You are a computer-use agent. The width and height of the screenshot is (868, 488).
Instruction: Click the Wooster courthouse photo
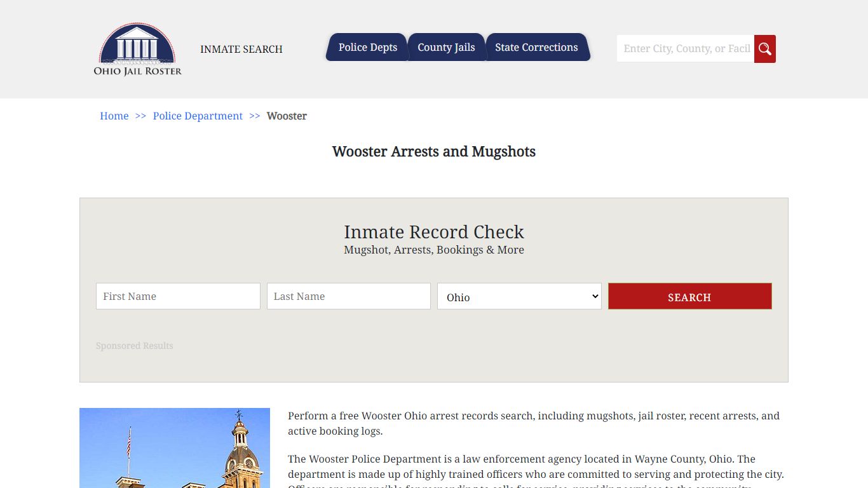coord(175,448)
